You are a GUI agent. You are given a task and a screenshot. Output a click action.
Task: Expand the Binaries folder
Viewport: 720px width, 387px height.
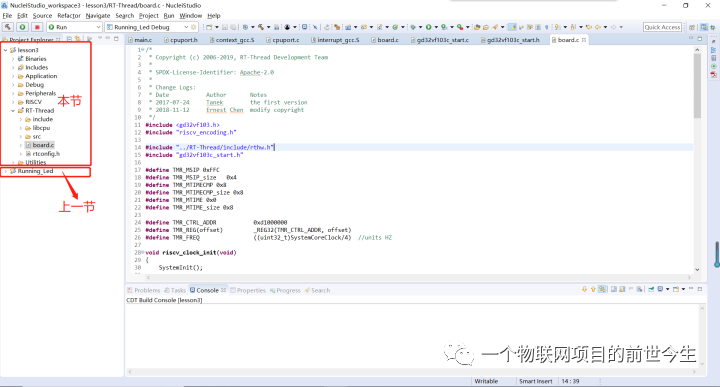13,59
